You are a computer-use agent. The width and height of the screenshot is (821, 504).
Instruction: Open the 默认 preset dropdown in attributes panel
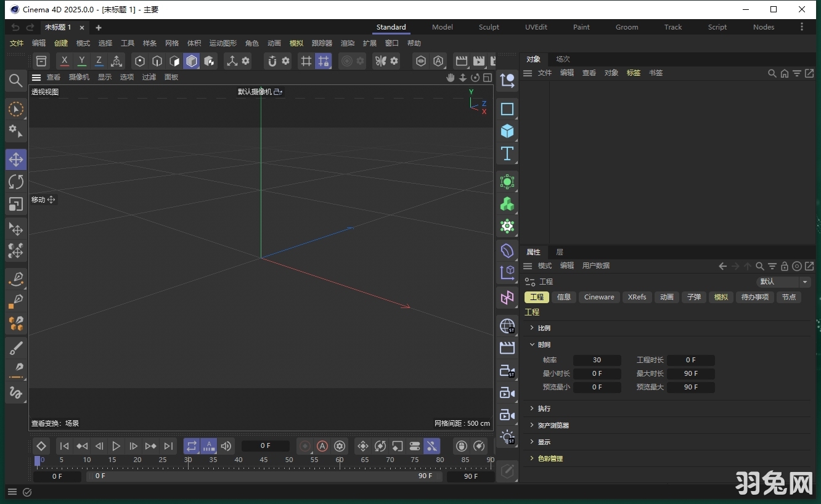coord(783,281)
